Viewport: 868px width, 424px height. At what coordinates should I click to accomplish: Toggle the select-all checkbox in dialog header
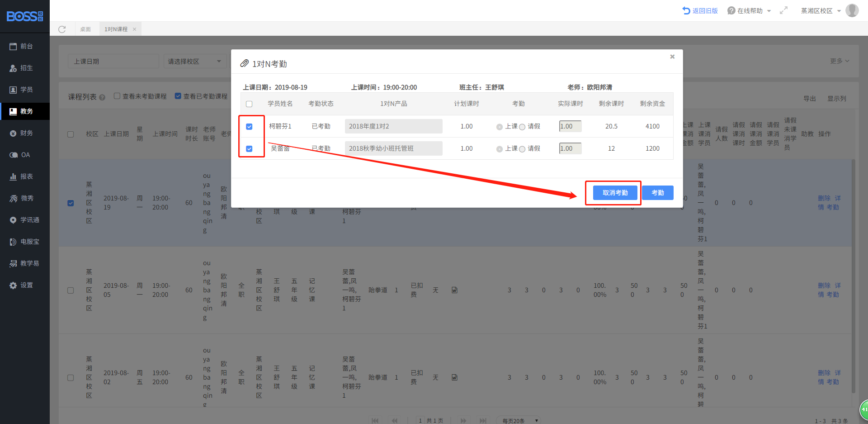(249, 104)
